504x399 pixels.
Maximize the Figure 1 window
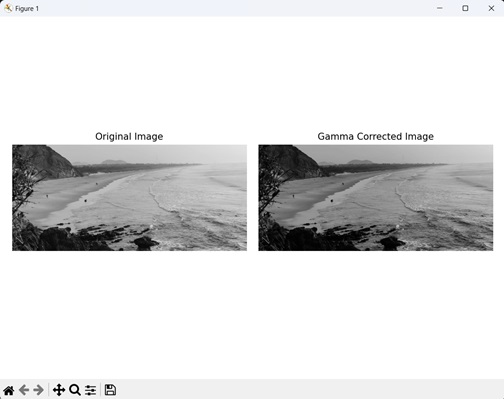click(465, 8)
